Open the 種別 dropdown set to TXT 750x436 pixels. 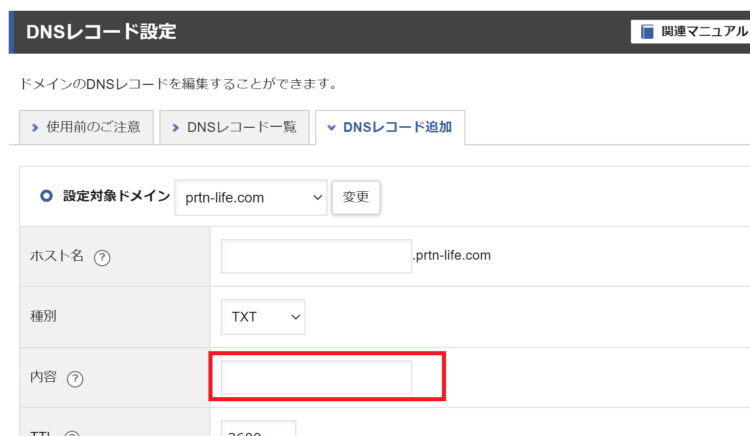(263, 316)
